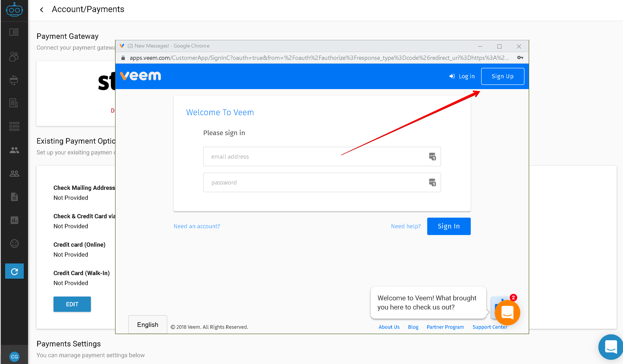Close the Veem Chrome popup window
623x364 pixels.
click(x=519, y=46)
